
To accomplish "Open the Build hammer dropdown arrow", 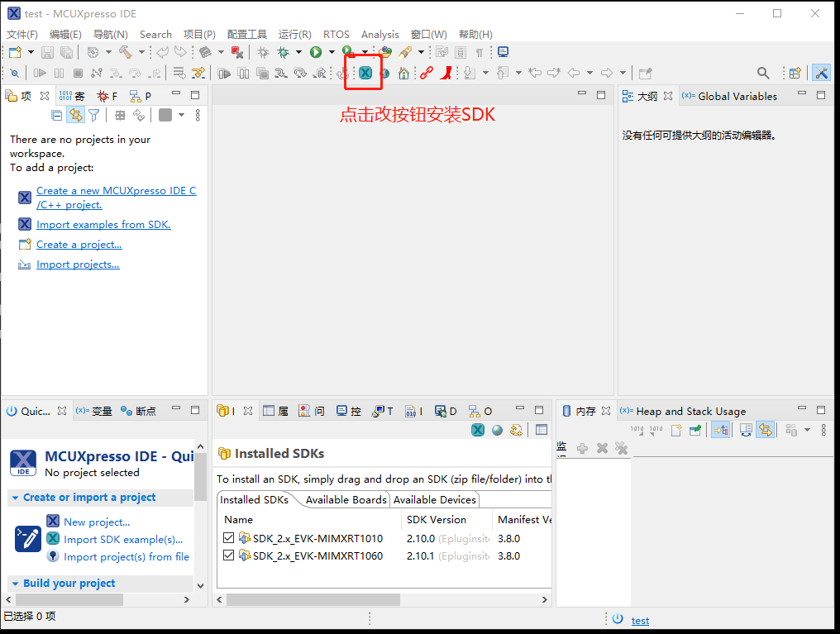I will click(141, 52).
